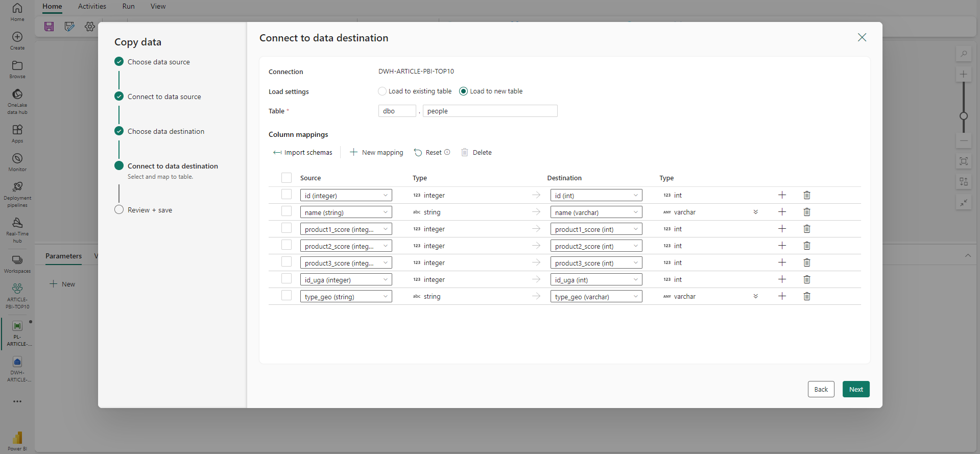Switch to the View ribbon tab
The image size is (980, 454).
tap(158, 7)
